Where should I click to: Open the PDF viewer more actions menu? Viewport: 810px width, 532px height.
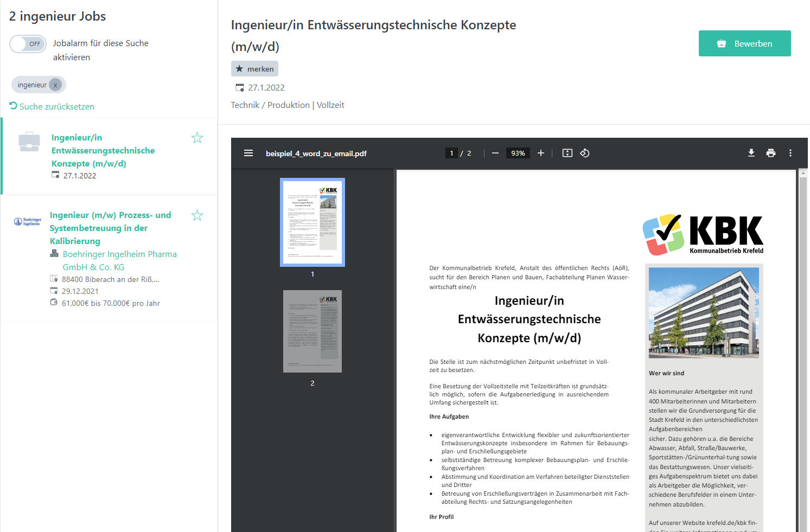(790, 153)
